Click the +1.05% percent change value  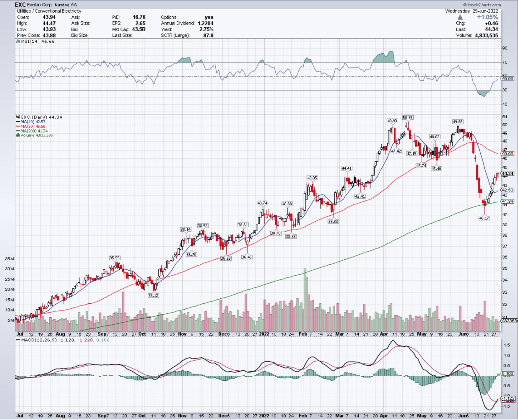pos(487,17)
